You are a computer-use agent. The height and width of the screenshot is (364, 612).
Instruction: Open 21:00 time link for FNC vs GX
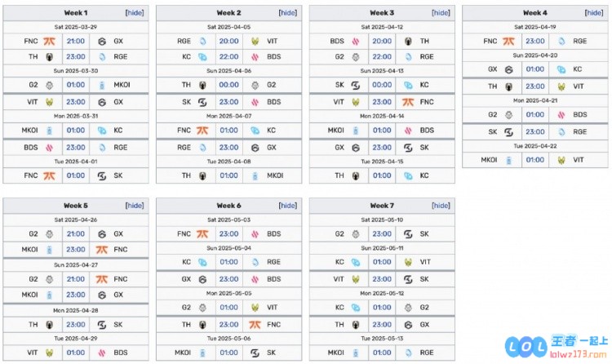pos(76,41)
